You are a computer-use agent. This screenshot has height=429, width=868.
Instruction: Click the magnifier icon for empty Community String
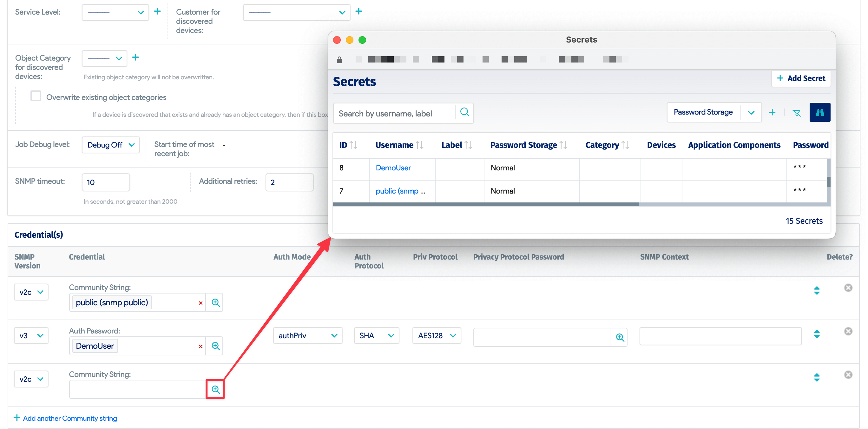point(215,389)
